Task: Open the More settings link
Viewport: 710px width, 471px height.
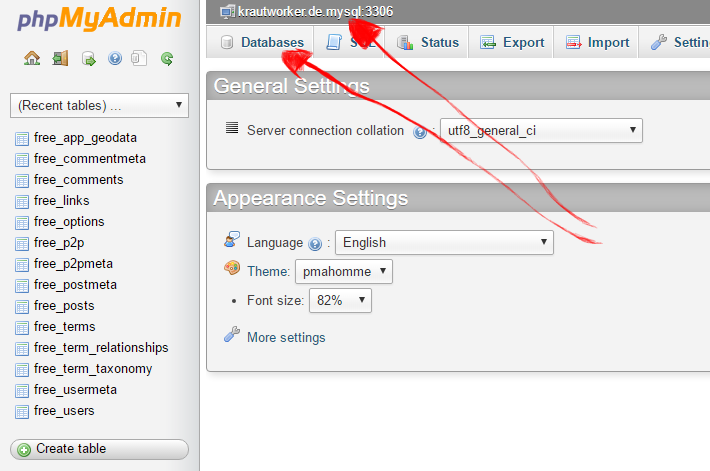Action: pyautogui.click(x=286, y=337)
